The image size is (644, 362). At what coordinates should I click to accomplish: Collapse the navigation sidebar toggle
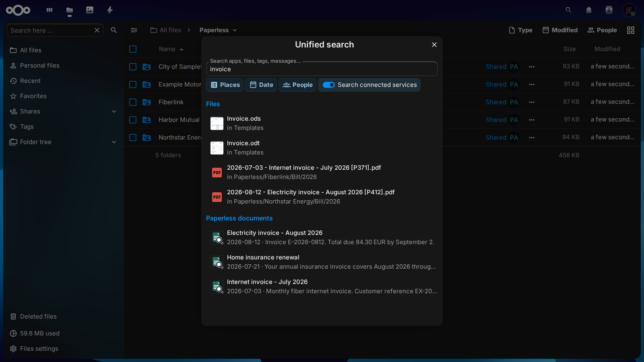pos(134,30)
